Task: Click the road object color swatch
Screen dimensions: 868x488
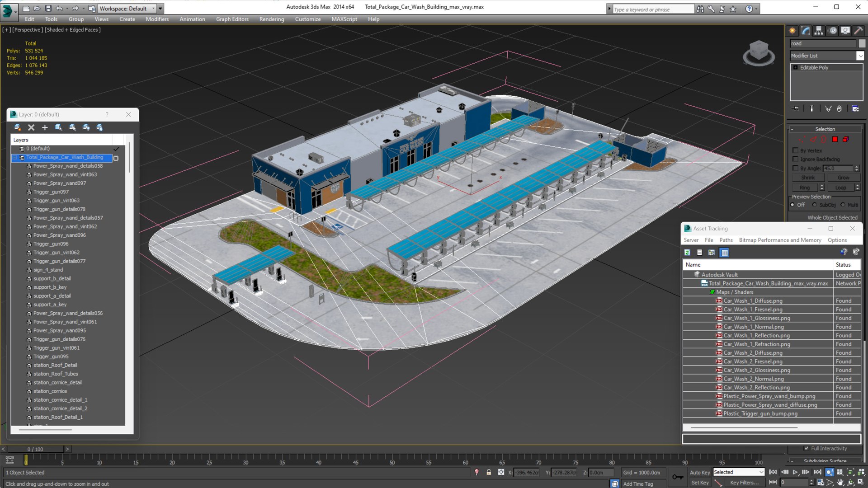Action: (862, 43)
